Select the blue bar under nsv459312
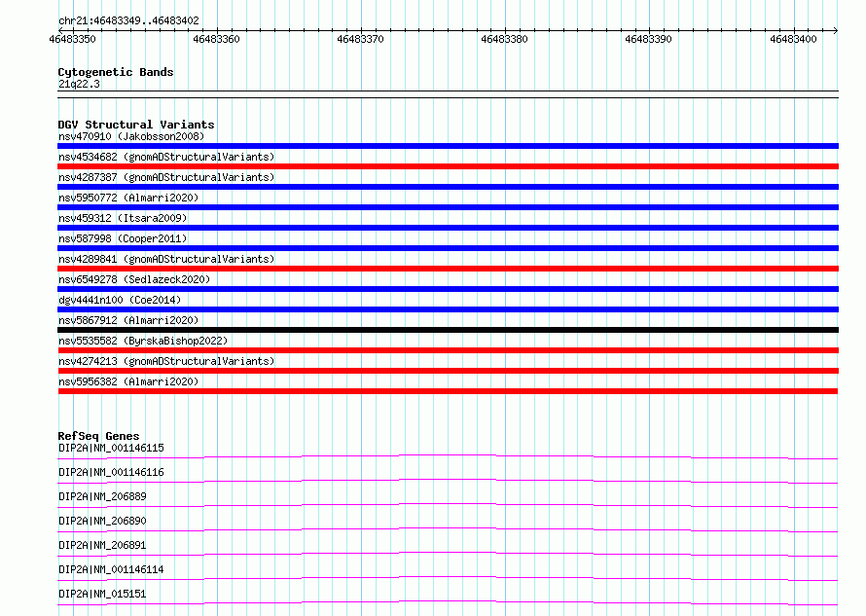Screen dimensions: 866x616 (448, 228)
